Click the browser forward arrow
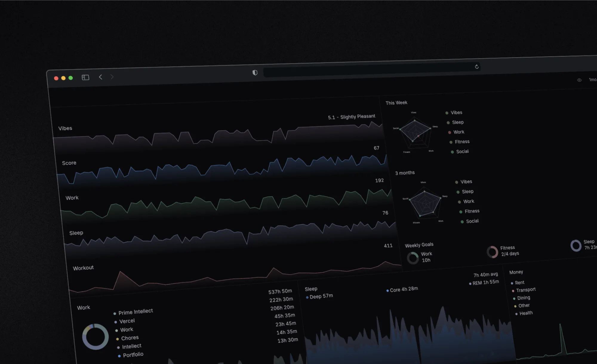The width and height of the screenshot is (597, 364). pos(112,77)
